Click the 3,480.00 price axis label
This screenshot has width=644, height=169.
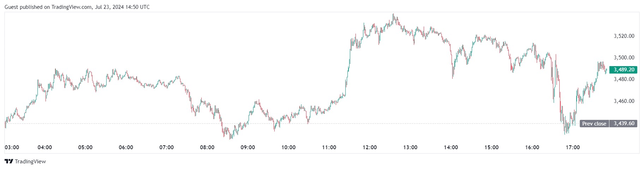[624, 79]
